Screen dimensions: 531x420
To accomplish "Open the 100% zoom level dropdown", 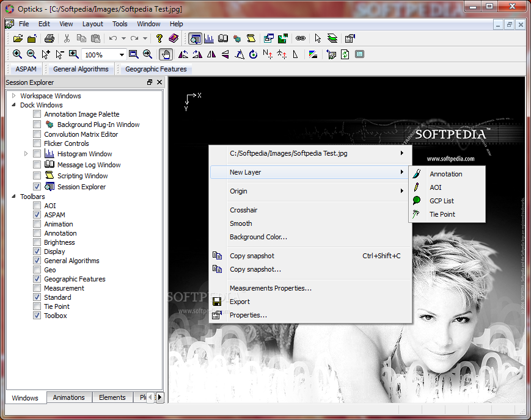I will 122,54.
